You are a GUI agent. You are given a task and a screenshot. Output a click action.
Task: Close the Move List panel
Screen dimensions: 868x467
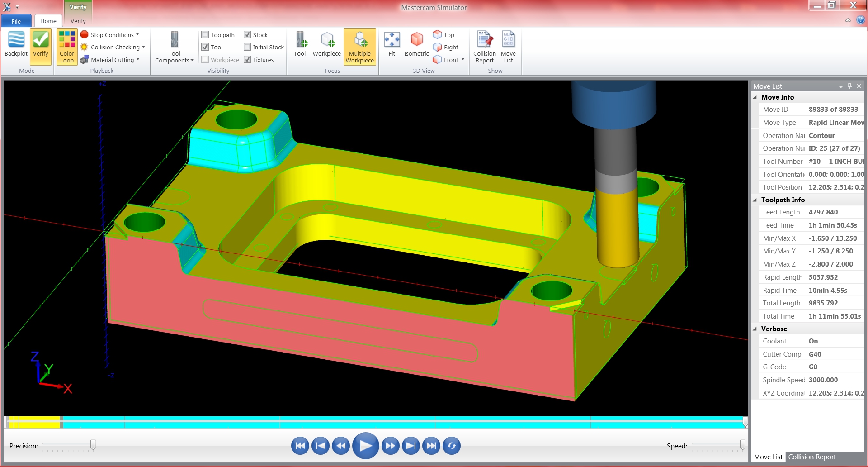(x=859, y=86)
